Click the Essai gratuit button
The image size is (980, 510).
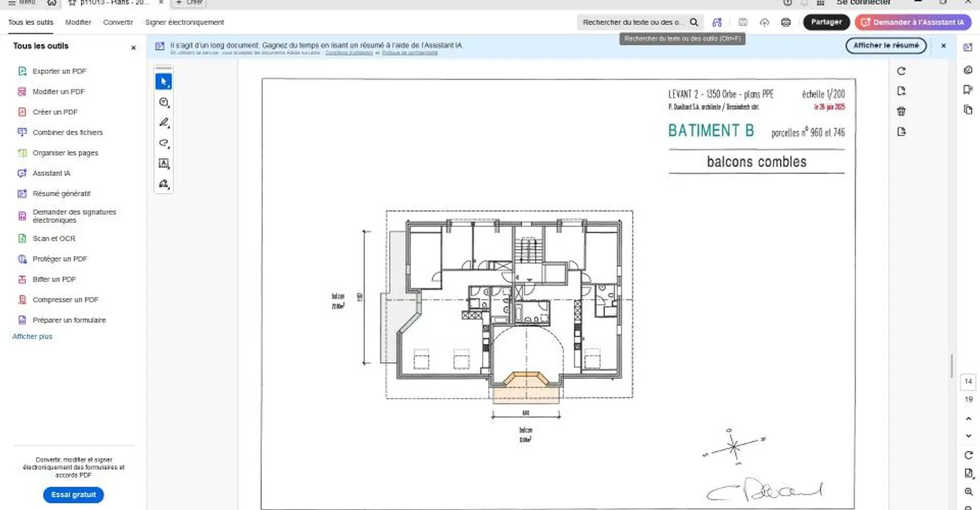pyautogui.click(x=73, y=495)
